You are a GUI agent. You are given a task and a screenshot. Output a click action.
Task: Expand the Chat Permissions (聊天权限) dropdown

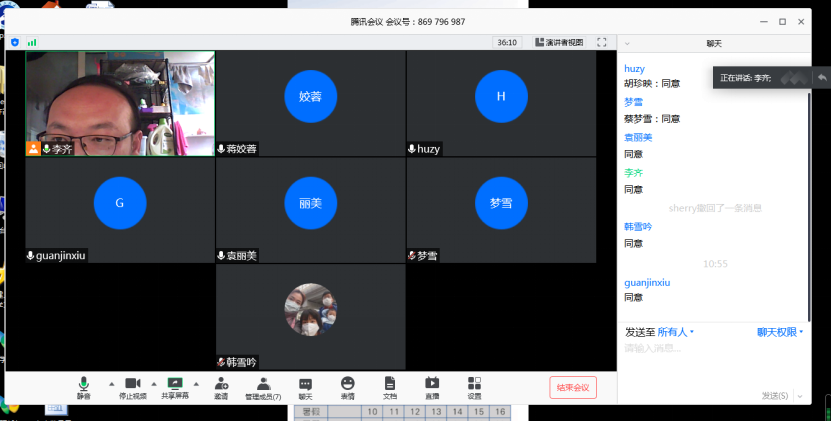(x=779, y=332)
